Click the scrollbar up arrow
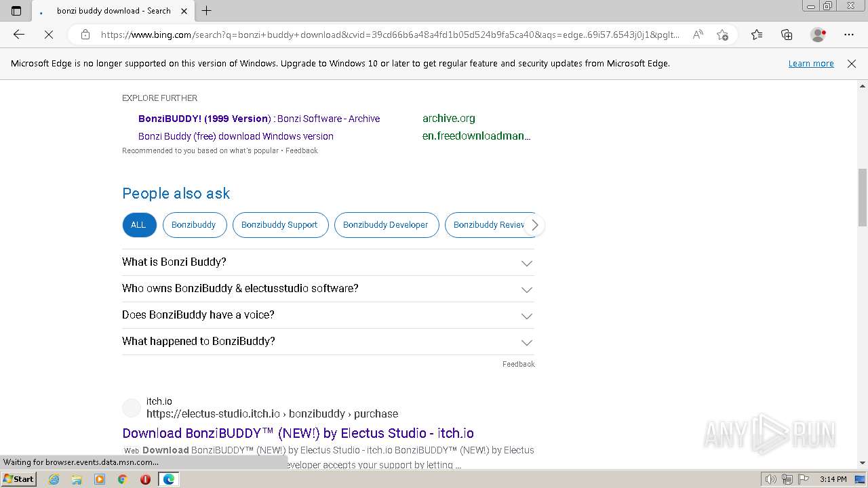Viewport: 868px width, 488px height. pyautogui.click(x=863, y=86)
